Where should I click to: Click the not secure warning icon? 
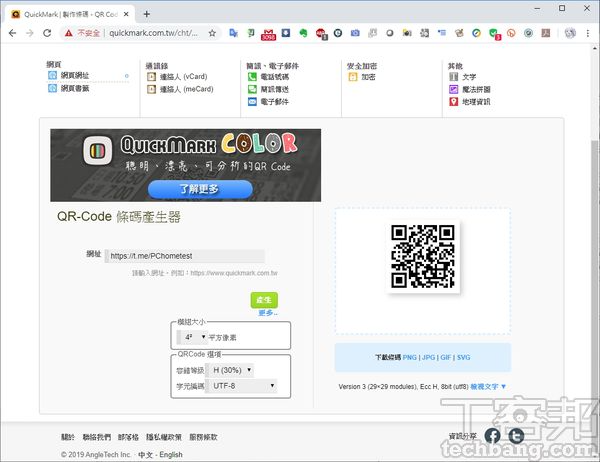tap(68, 33)
